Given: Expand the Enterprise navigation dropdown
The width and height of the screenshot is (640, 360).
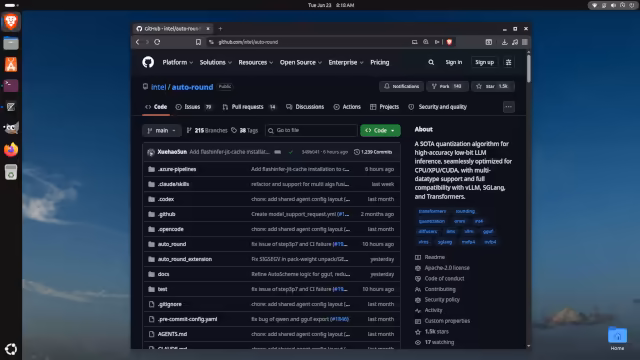Looking at the screenshot, I should [x=346, y=62].
